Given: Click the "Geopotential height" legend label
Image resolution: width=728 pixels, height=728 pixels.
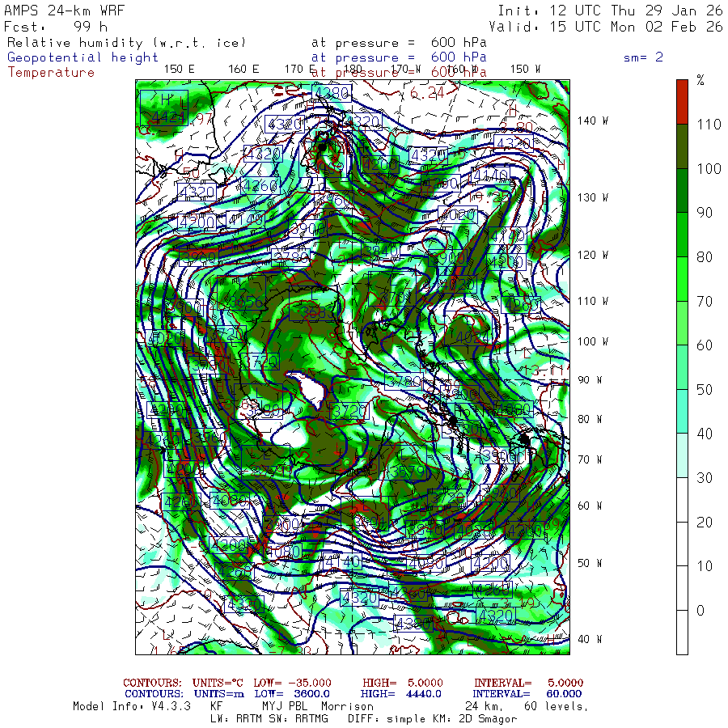Looking at the screenshot, I should 83,57.
